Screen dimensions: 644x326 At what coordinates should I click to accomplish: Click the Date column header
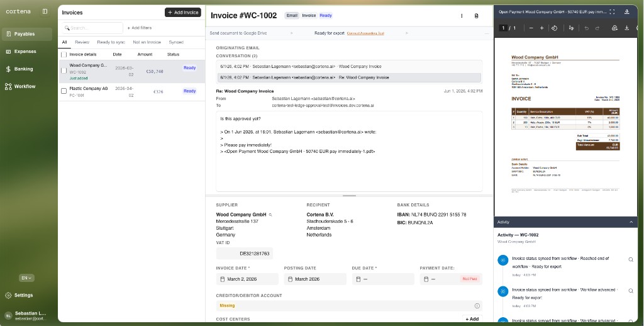[117, 54]
